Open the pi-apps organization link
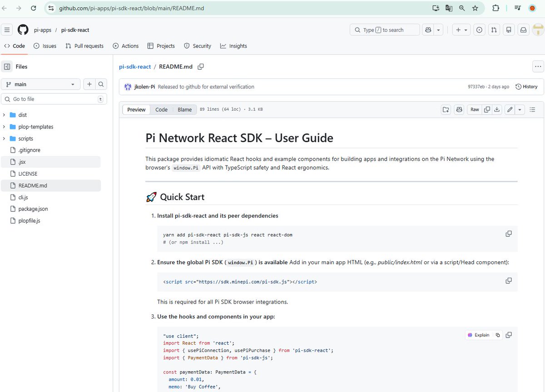This screenshot has width=545, height=392. pos(43,30)
